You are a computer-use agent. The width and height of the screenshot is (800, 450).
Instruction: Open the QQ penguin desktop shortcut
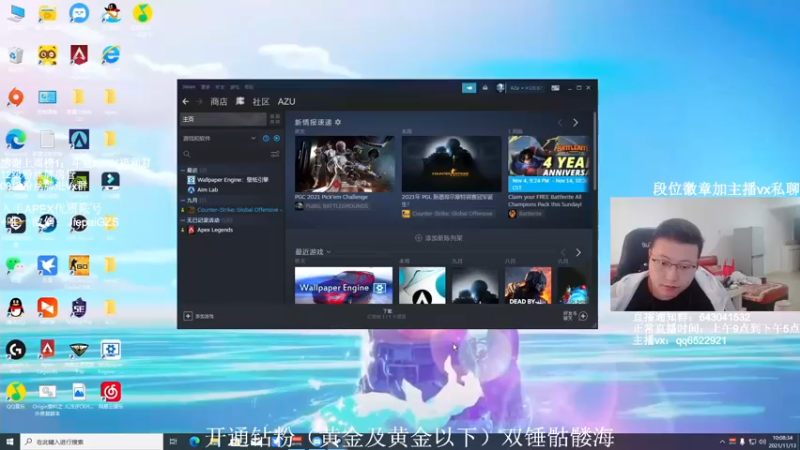point(16,308)
